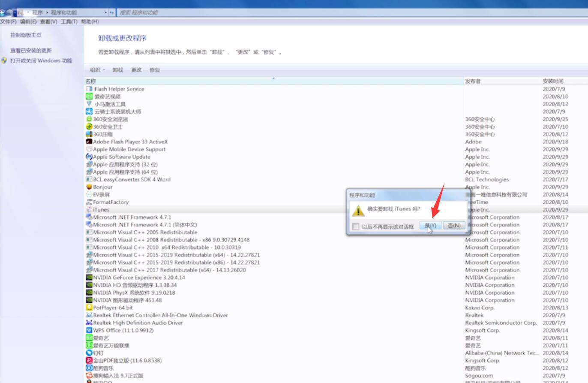Click the WPS Office icon
Screen dimensions: 588x383
pyautogui.click(x=89, y=330)
